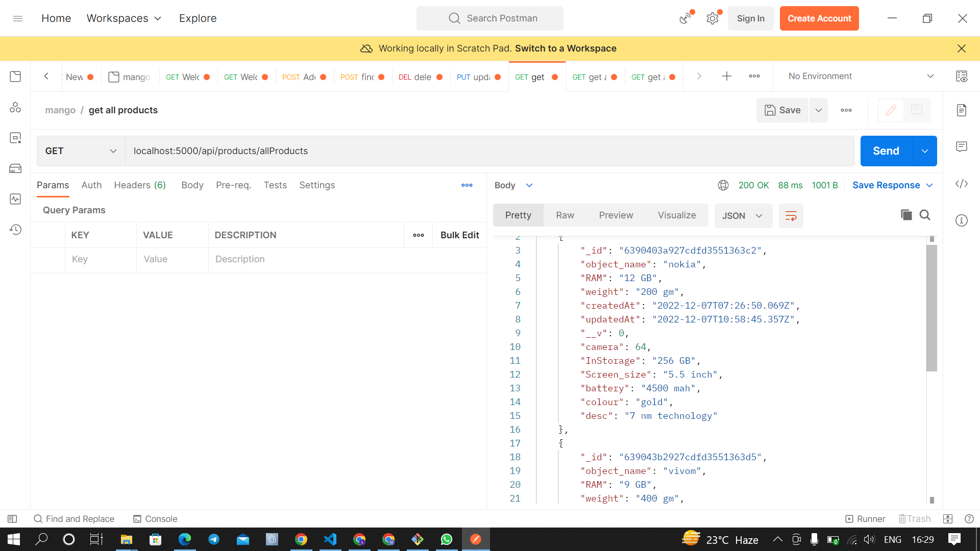Switch to Auth tab
This screenshot has width=980, height=551.
click(x=91, y=185)
